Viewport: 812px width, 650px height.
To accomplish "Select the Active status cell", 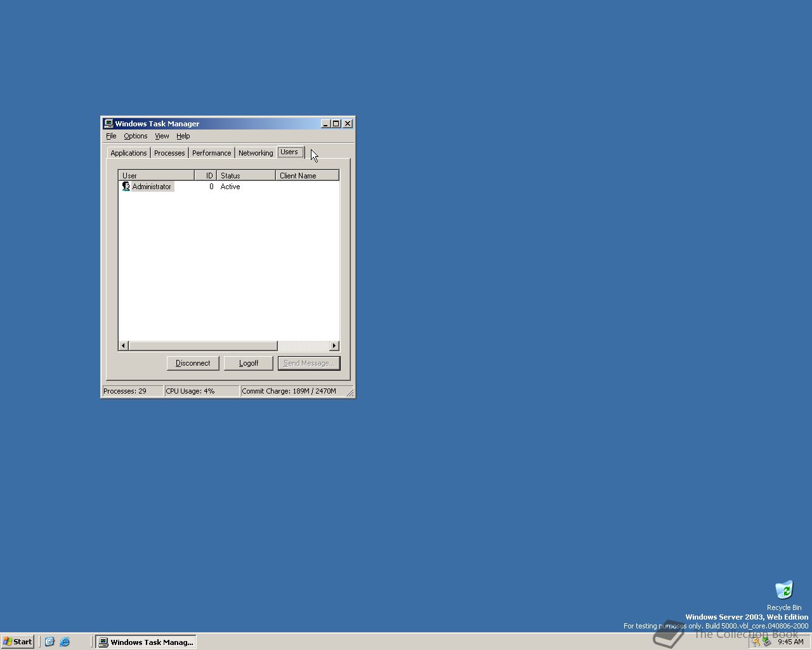I will point(230,187).
